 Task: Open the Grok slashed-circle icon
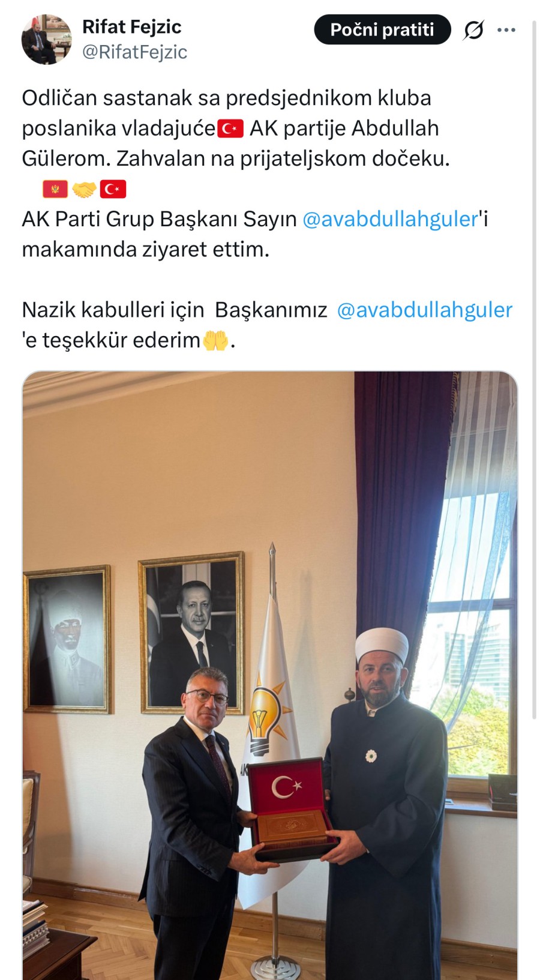click(x=473, y=29)
